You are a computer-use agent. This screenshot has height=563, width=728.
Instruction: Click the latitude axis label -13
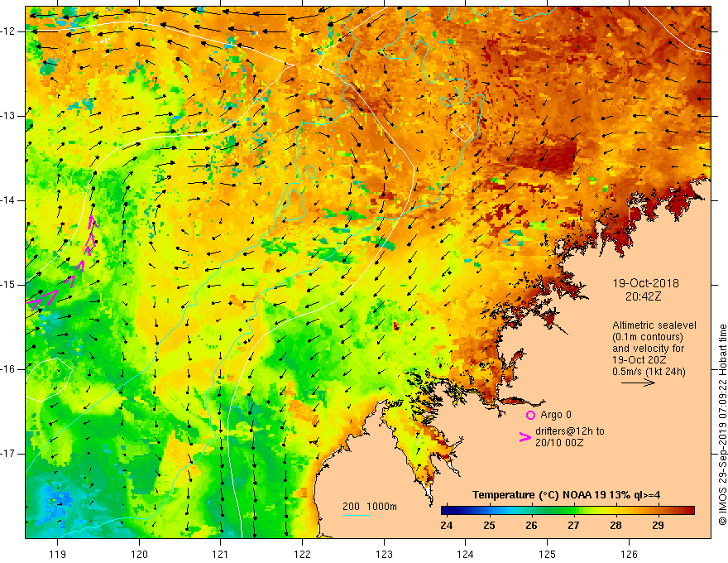(x=8, y=116)
